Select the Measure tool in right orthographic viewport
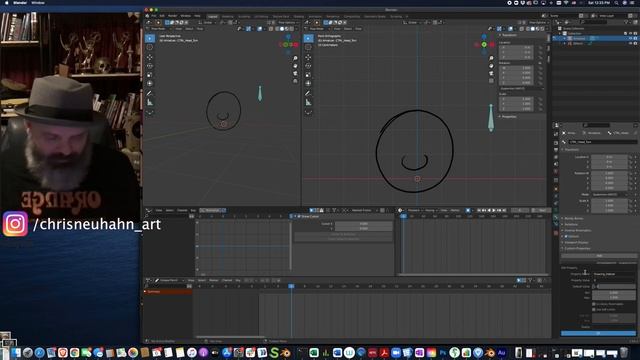The width and height of the screenshot is (640, 360). (309, 102)
